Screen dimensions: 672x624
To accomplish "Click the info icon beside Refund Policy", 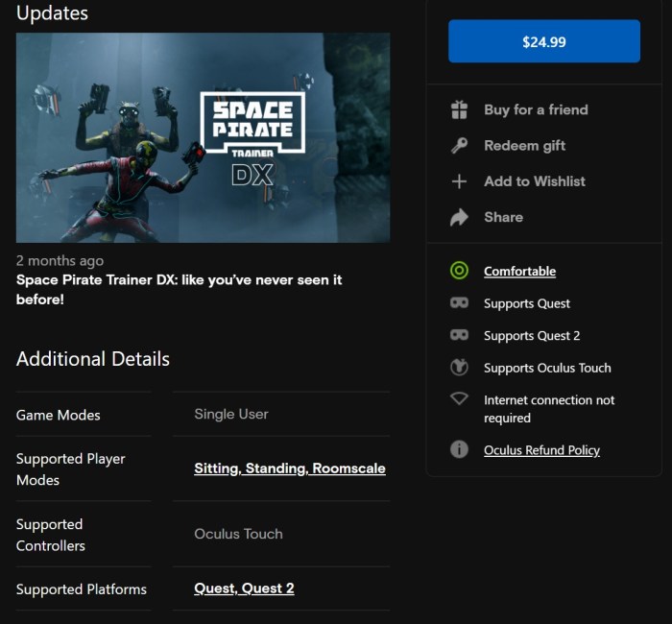I will [459, 449].
